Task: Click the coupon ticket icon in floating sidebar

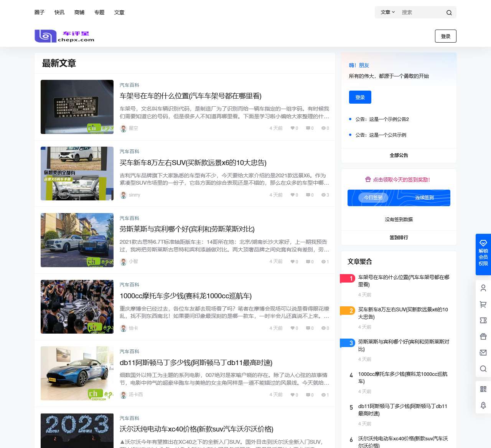Action: 483,321
